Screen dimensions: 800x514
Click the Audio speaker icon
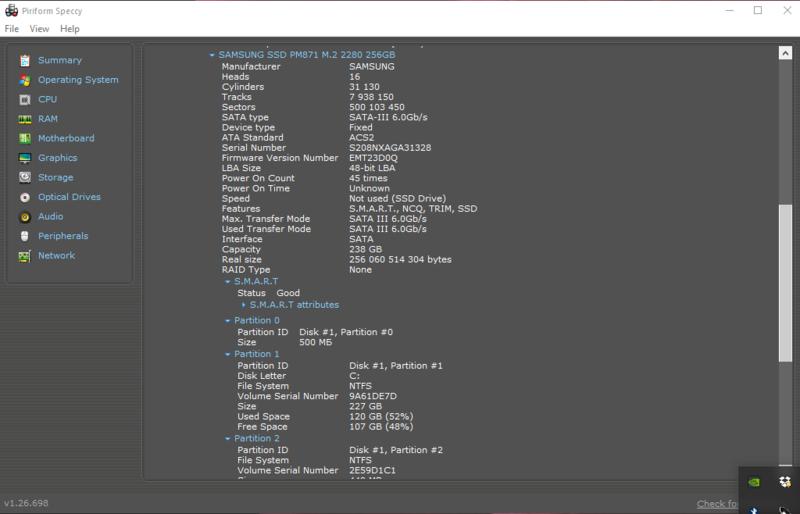click(x=24, y=217)
